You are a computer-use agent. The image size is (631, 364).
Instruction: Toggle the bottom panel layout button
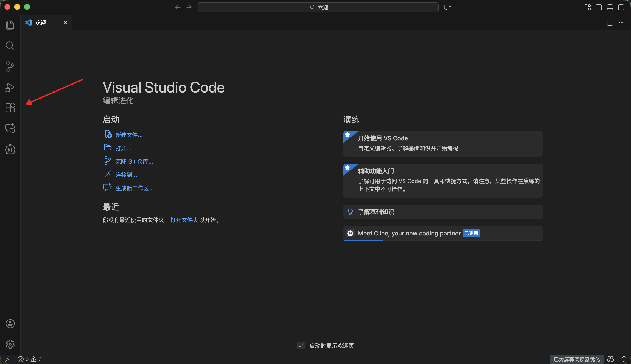pyautogui.click(x=610, y=7)
